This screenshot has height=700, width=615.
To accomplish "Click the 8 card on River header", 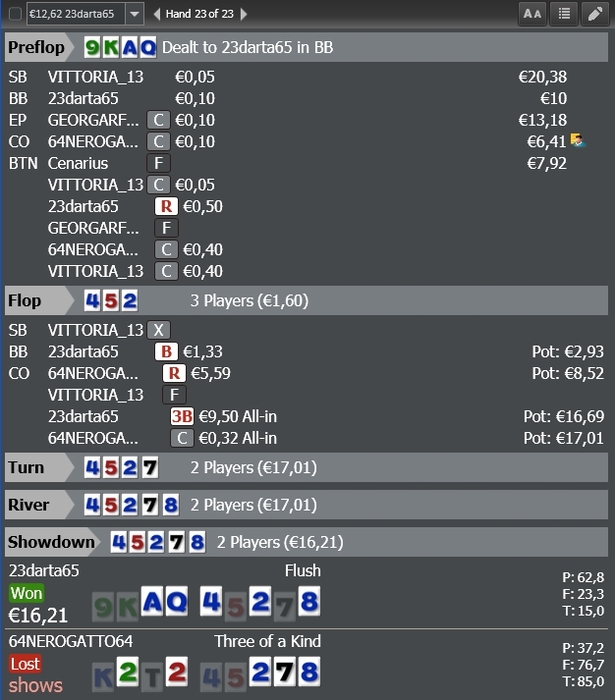I will point(171,505).
